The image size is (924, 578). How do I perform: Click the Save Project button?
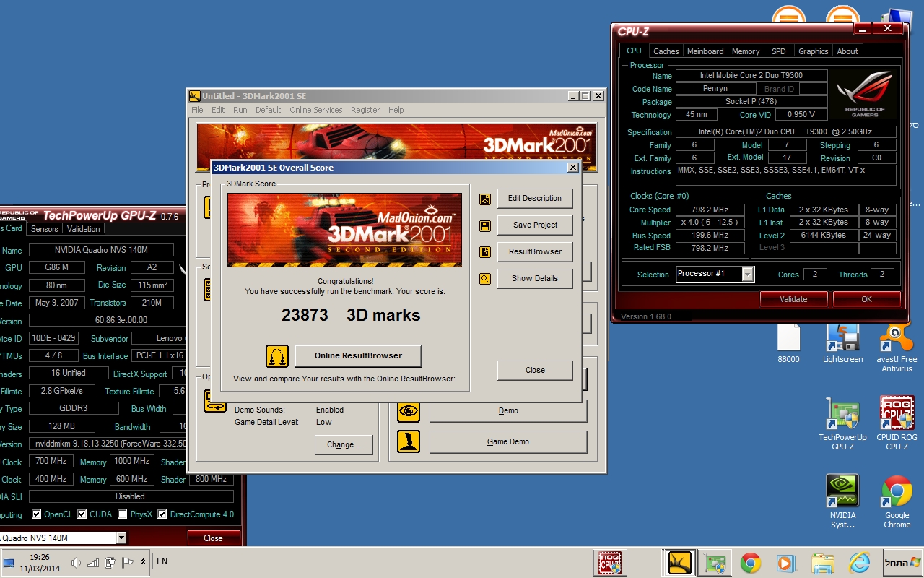tap(535, 225)
